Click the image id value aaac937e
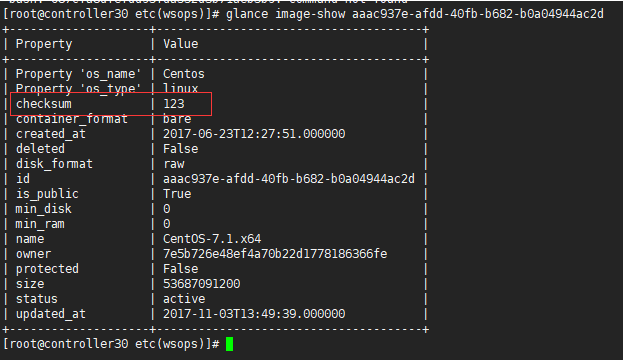The height and width of the screenshot is (360, 623). (289, 179)
